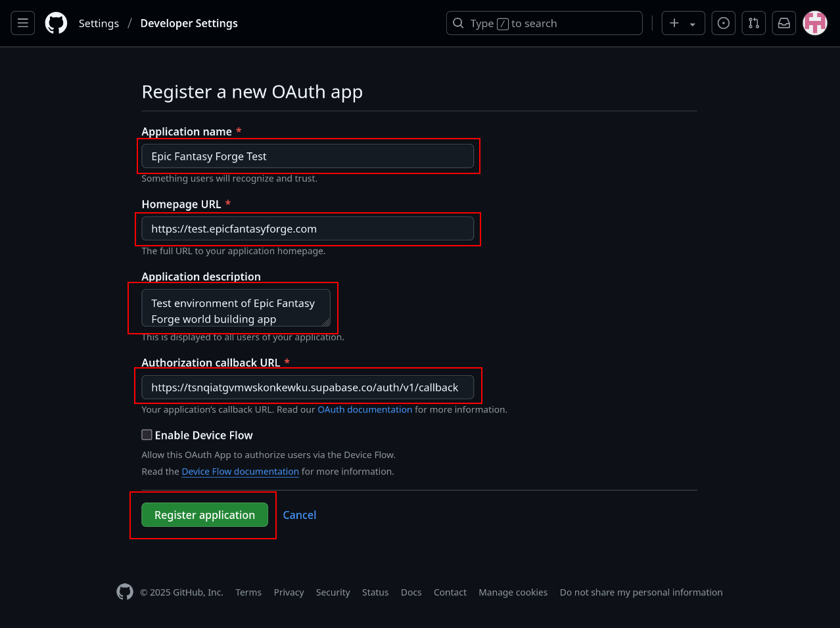Click the plus create-new icon
840x628 pixels.
674,22
